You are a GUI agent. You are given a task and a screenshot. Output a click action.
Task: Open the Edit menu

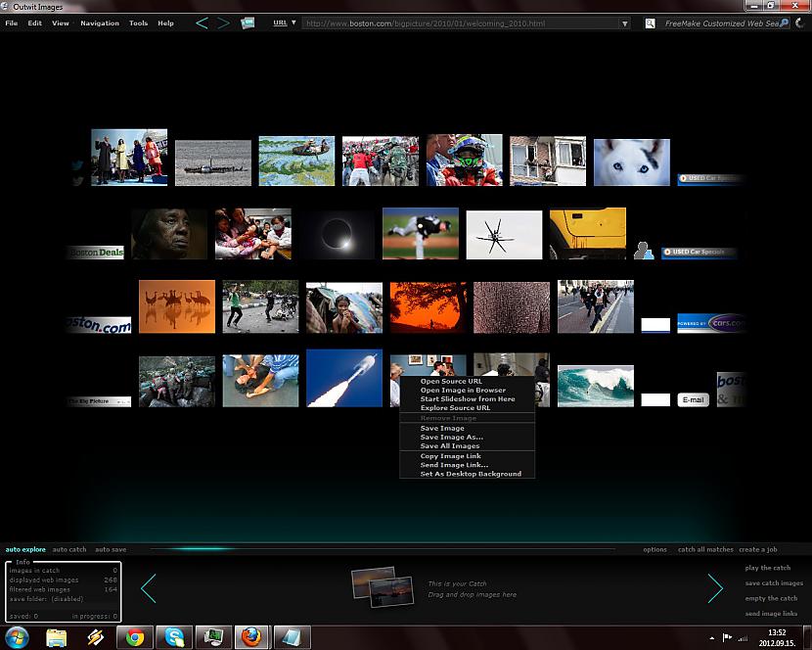click(34, 23)
